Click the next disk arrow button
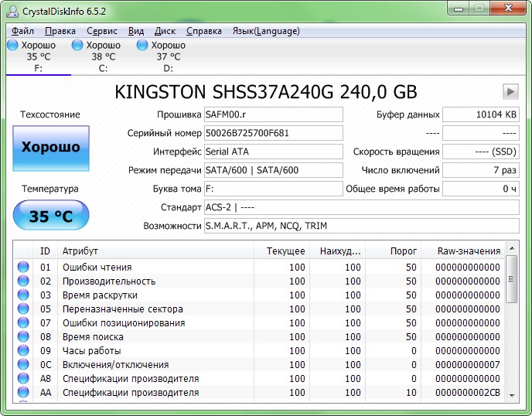Viewport: 532px width, 416px height. point(510,91)
